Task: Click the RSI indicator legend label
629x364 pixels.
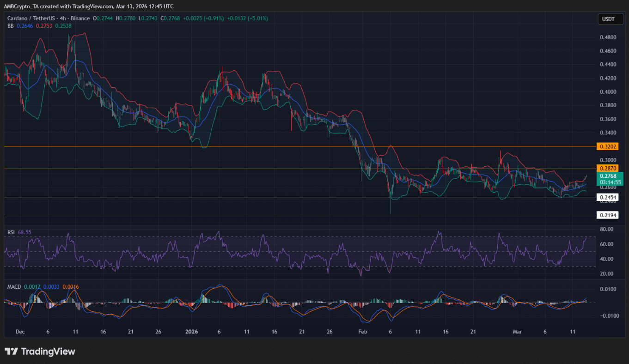Action: click(11, 232)
